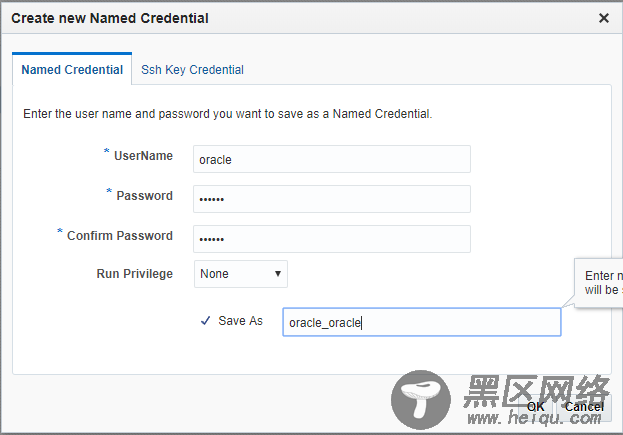The image size is (623, 435).
Task: Click into the UserName field containing oracle
Action: tap(332, 159)
